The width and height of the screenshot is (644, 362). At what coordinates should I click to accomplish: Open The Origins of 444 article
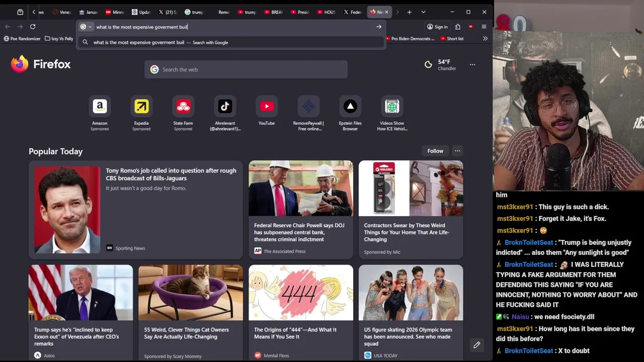[301, 313]
